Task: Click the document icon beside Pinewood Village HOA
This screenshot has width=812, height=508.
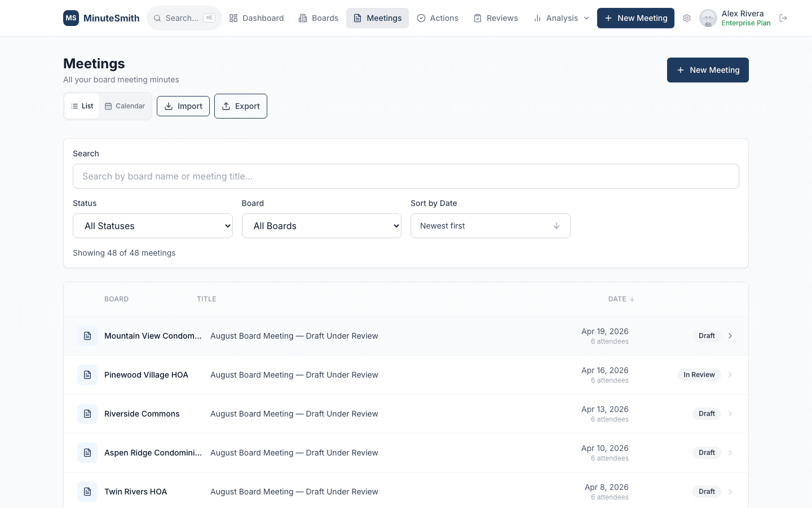Action: (x=87, y=374)
